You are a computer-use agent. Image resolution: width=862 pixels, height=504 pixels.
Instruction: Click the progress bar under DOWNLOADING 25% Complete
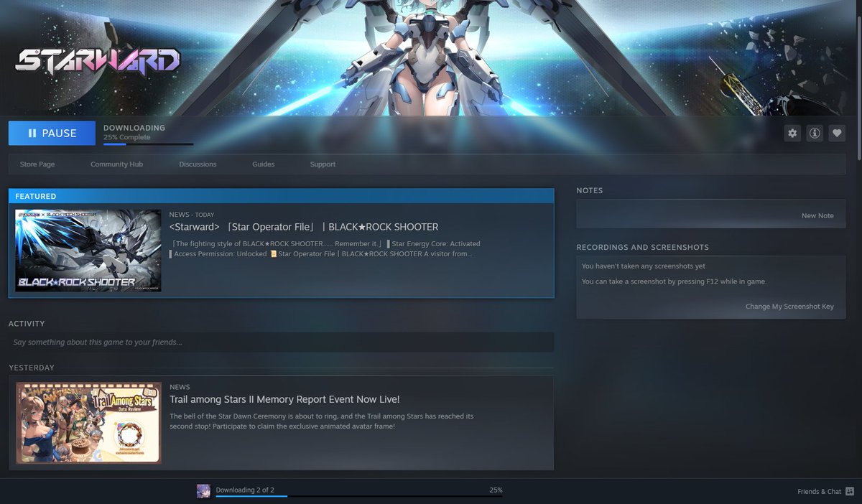pos(148,144)
